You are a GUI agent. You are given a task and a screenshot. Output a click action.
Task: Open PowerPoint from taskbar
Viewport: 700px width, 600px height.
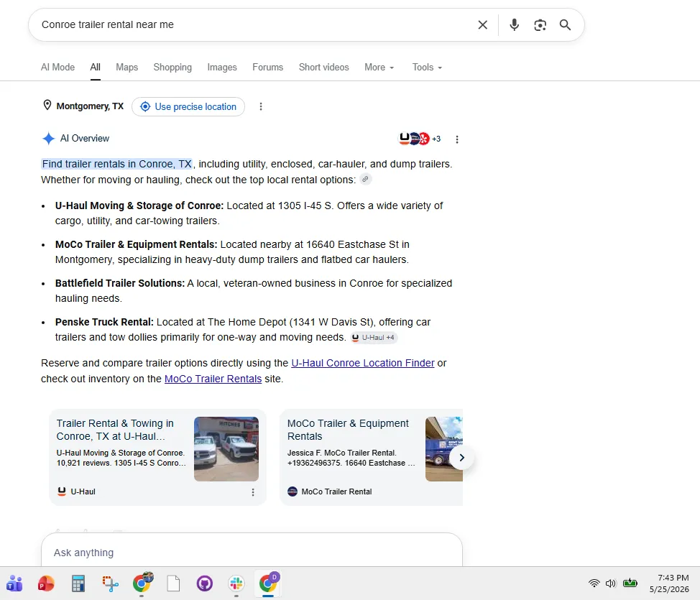tap(45, 583)
